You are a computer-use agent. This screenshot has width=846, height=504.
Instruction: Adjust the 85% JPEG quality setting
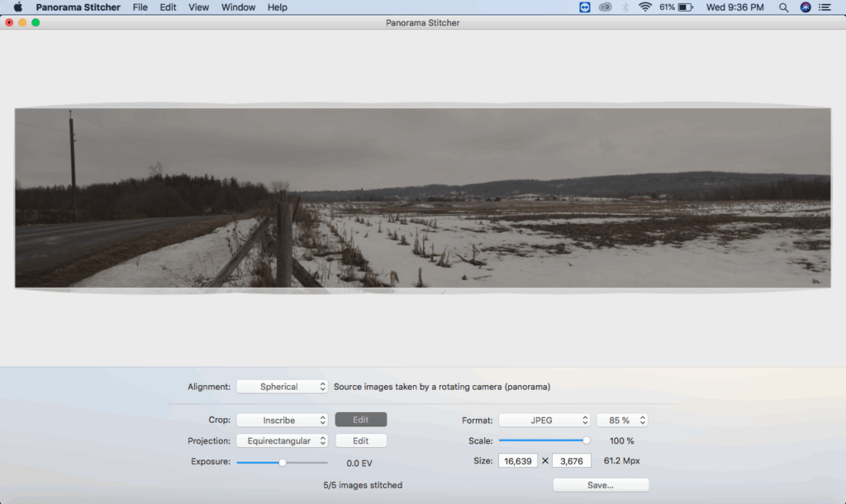[622, 420]
